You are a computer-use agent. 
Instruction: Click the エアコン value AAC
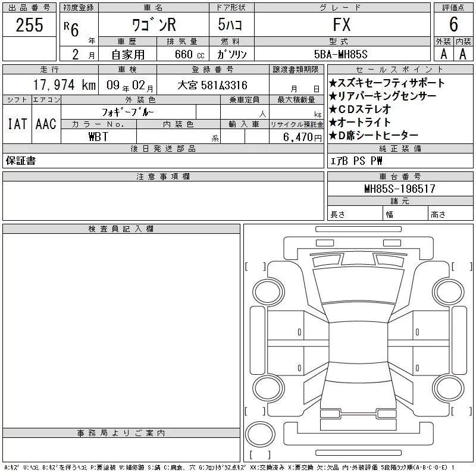[46, 124]
